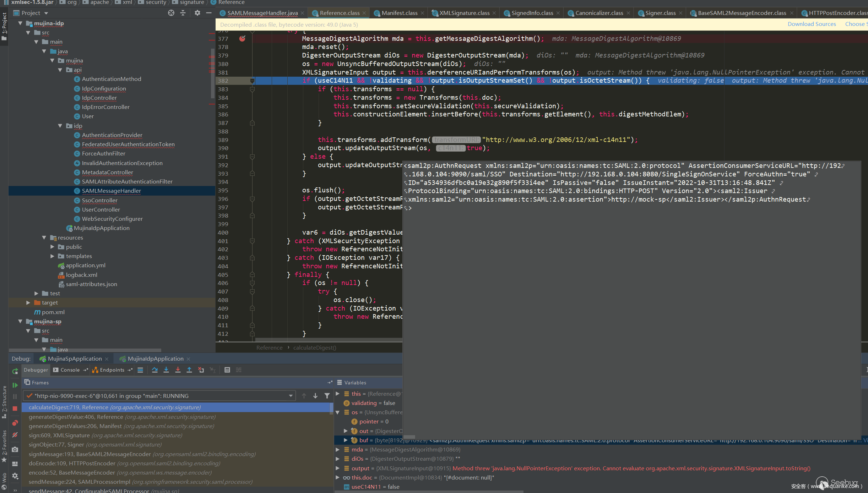This screenshot has width=868, height=493.
Task: Click Step Into debugger icon
Action: [166, 370]
